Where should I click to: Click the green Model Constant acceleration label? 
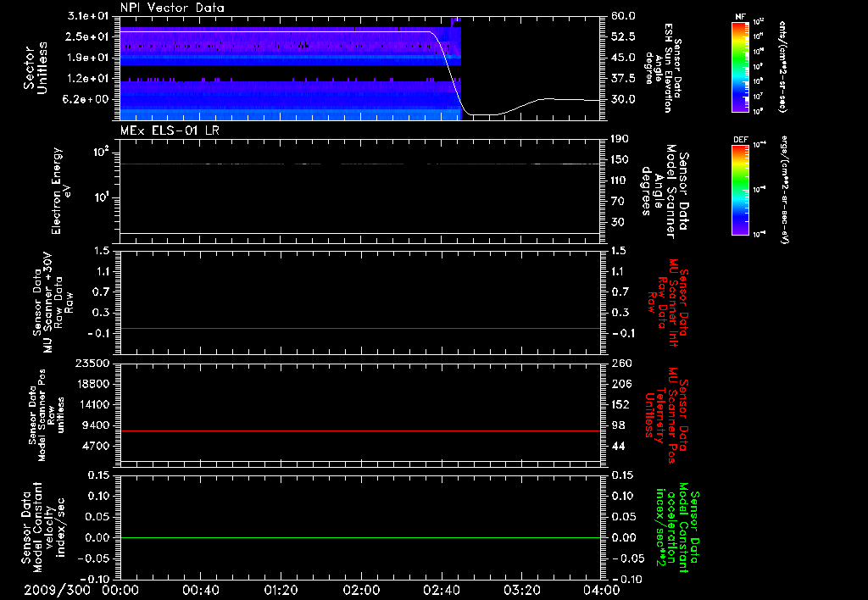(677, 528)
